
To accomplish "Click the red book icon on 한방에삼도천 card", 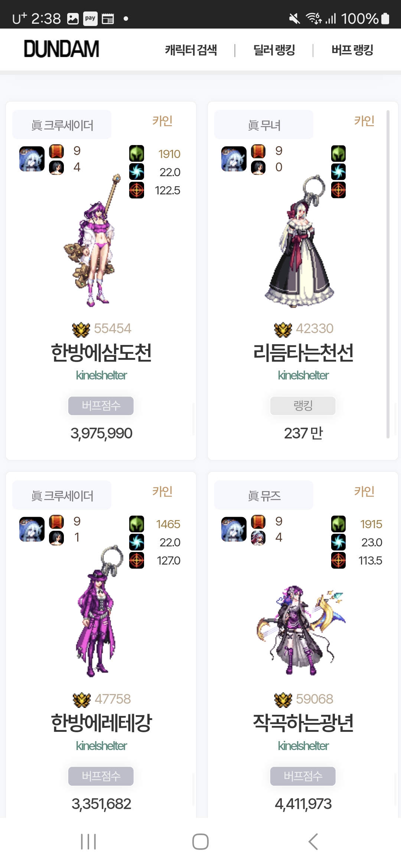I will (56, 151).
